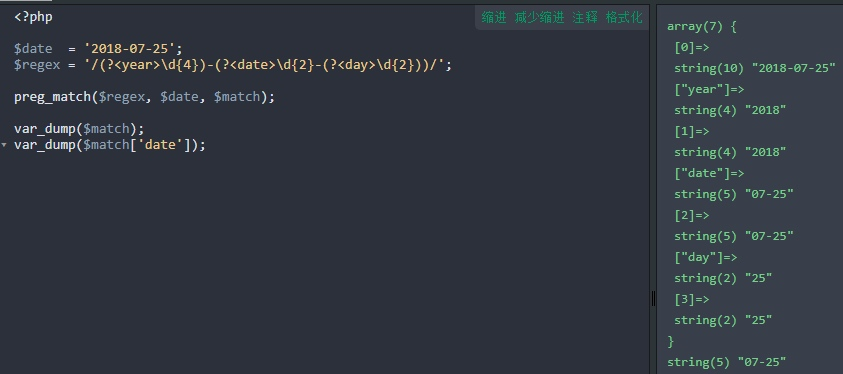Screen dimensions: 843x374
Task: Click the 'date' key in the last var_dump
Action: tap(161, 146)
